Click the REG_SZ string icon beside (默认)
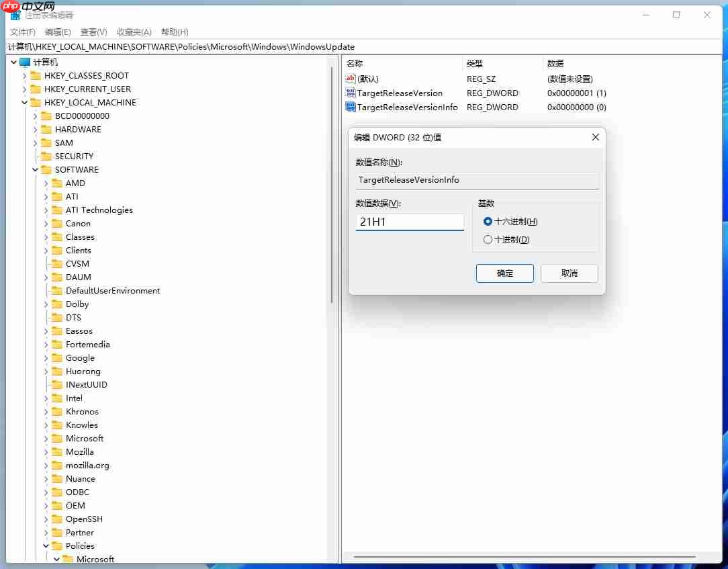Image resolution: width=728 pixels, height=569 pixels. coord(350,79)
